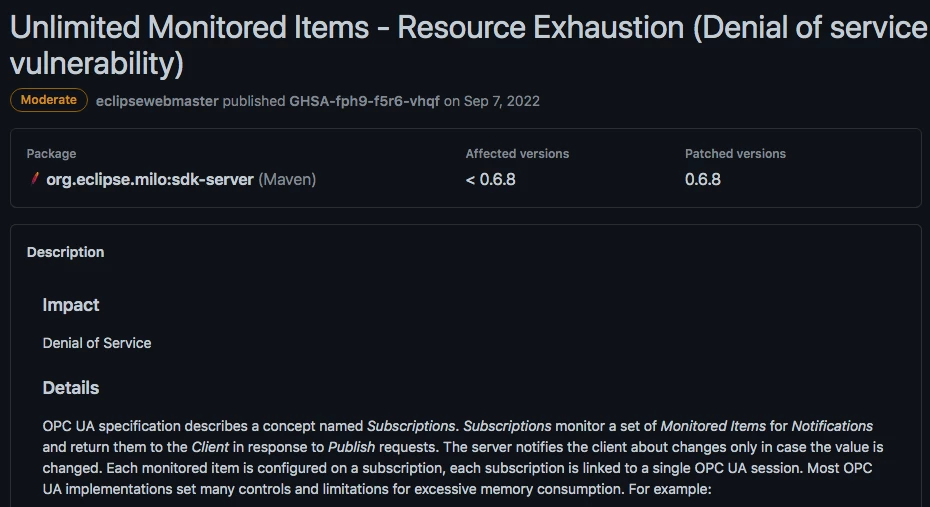Click the italic Notifications term
Viewport: 930px width, 507px height.
coord(832,426)
